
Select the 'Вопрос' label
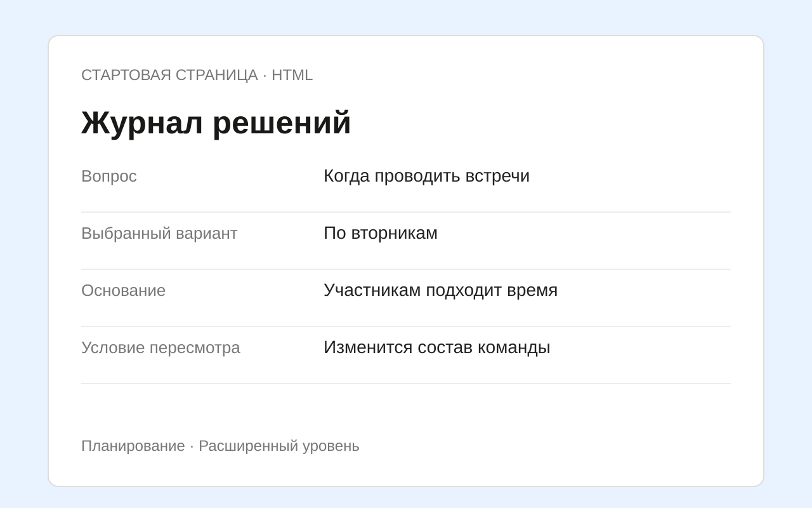click(x=109, y=177)
